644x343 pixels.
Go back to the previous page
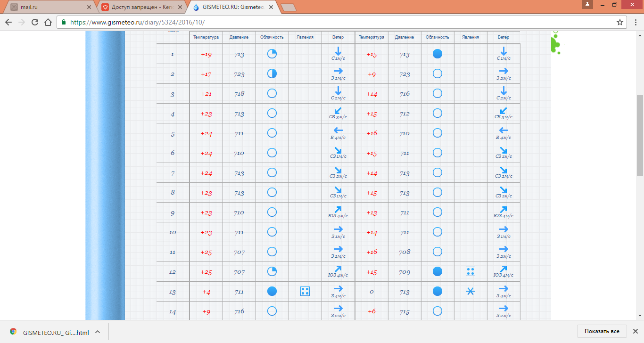[8, 22]
